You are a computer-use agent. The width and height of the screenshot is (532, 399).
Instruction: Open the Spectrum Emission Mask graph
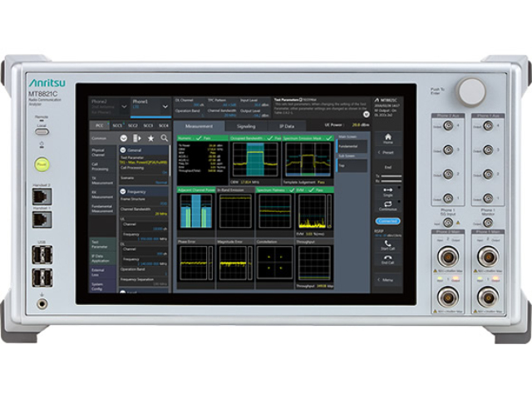pyautogui.click(x=308, y=160)
